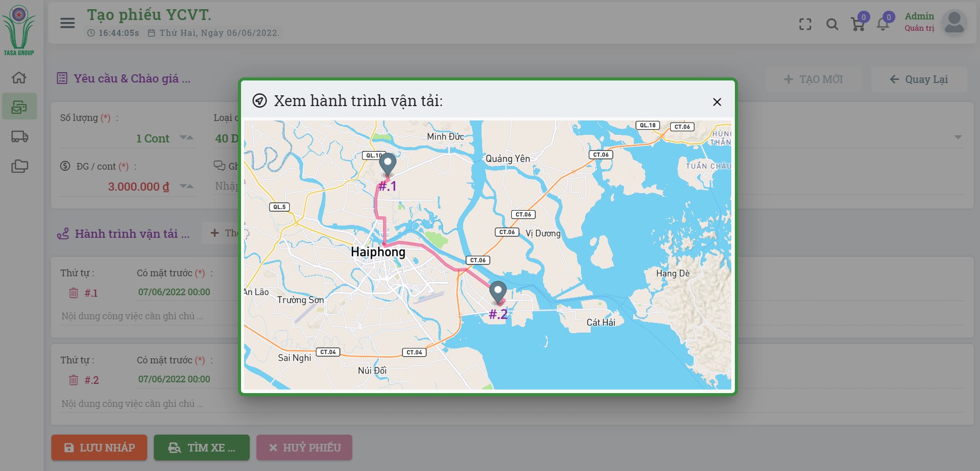Open notifications bell icon
Viewport: 980px width, 471px height.
883,24
